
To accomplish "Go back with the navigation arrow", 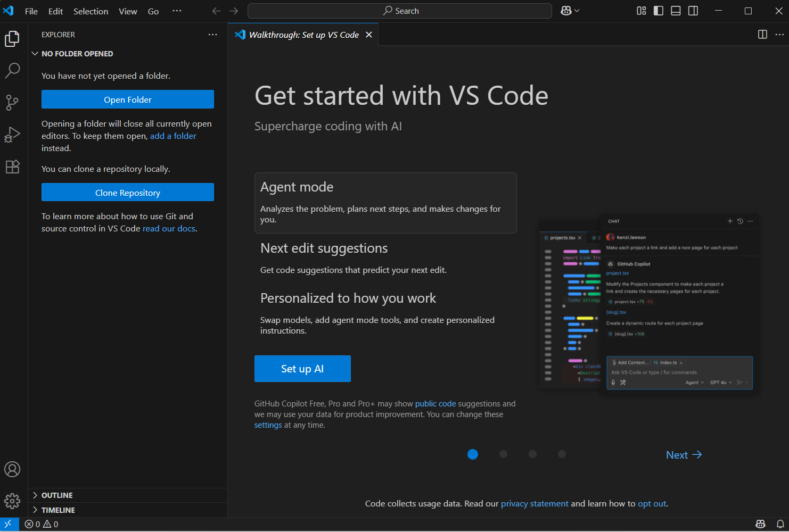I will coord(216,11).
